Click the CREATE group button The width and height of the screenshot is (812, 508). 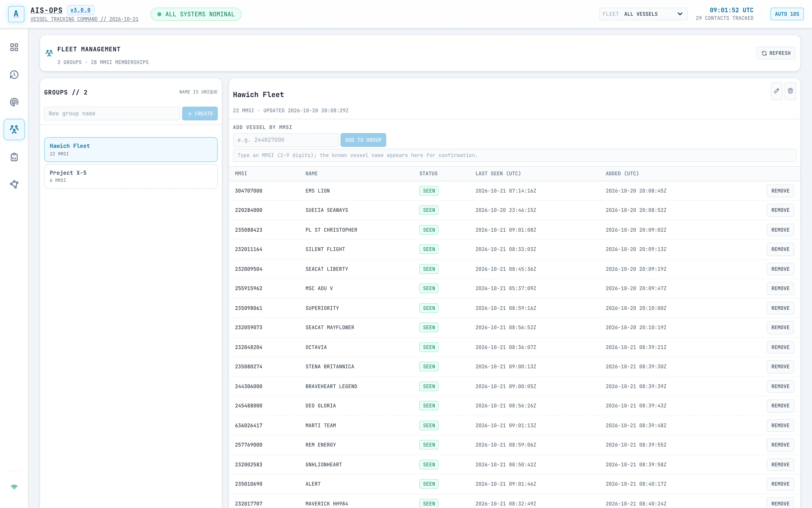pyautogui.click(x=200, y=114)
